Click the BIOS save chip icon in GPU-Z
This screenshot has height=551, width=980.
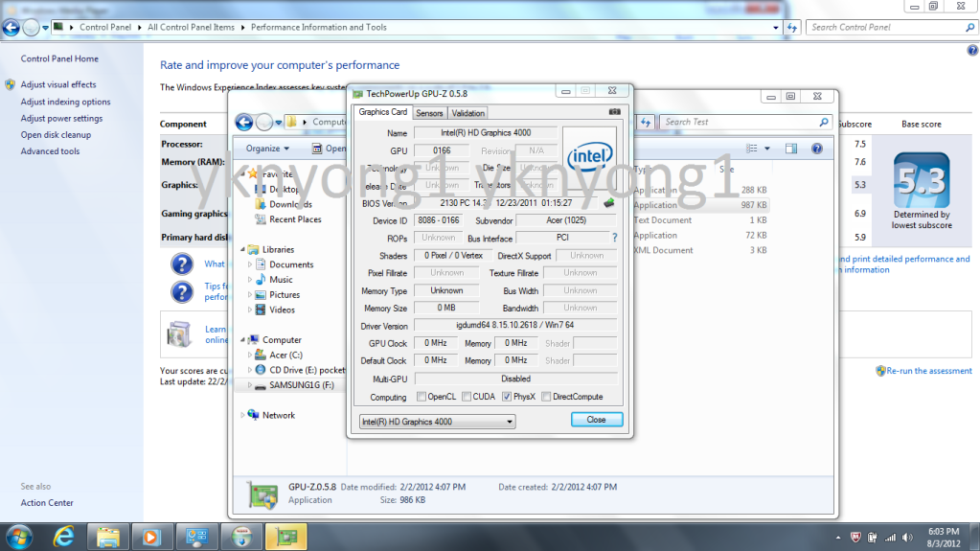point(608,202)
